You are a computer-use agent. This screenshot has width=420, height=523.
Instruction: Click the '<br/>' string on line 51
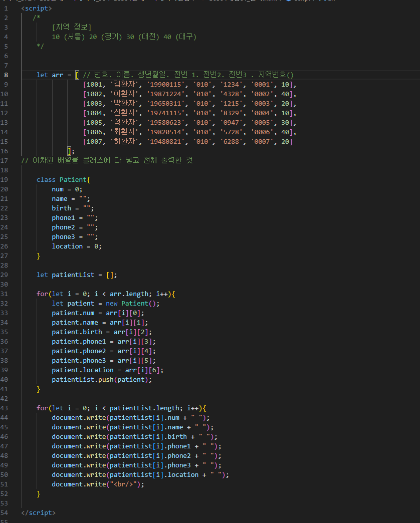pos(123,484)
